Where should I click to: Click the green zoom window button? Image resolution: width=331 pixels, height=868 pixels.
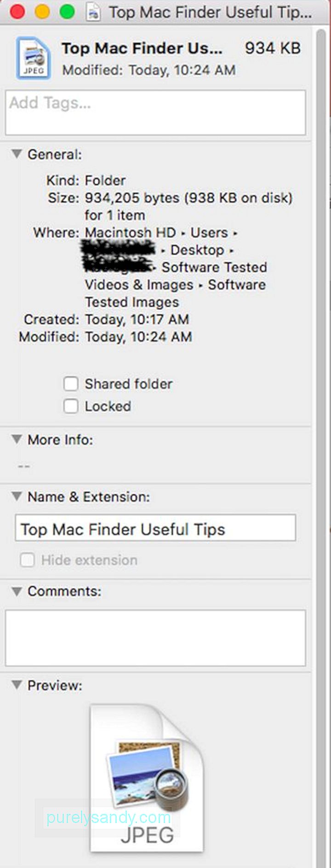pyautogui.click(x=67, y=11)
